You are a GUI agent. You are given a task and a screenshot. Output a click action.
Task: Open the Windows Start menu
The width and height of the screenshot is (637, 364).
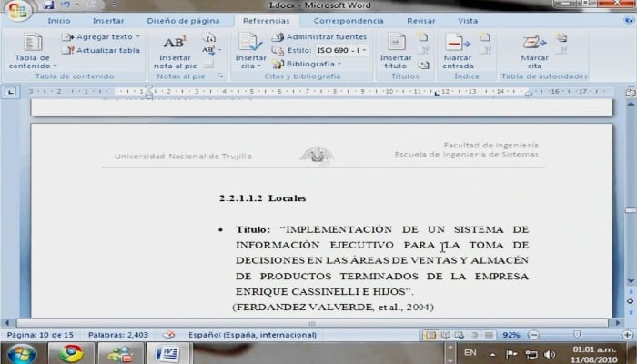[x=21, y=353]
